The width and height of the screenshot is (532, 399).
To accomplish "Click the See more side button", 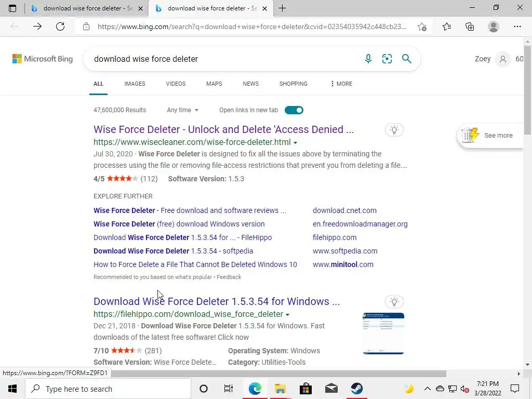I will 490,136.
